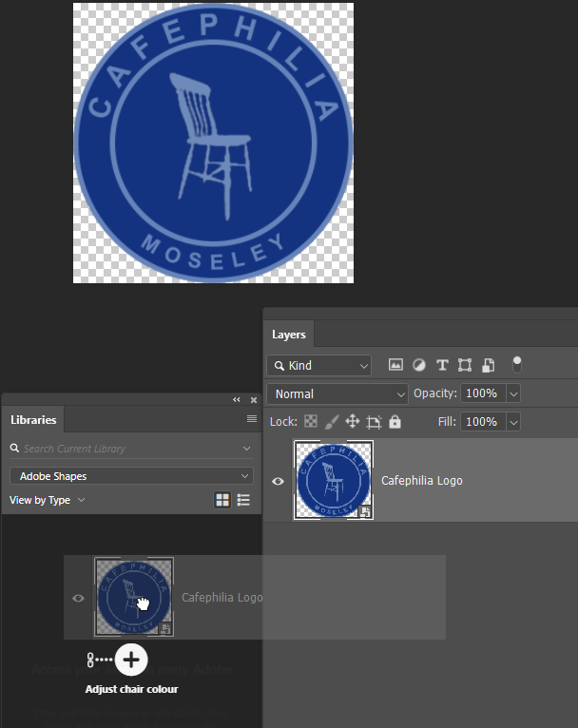The image size is (578, 728).
Task: Lock transparent pixels icon
Action: [311, 421]
